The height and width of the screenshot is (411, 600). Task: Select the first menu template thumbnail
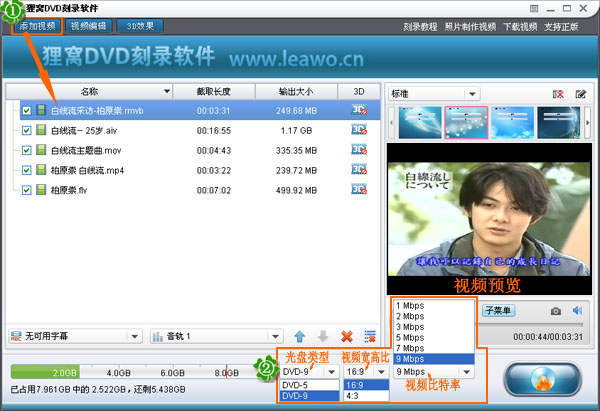point(420,122)
